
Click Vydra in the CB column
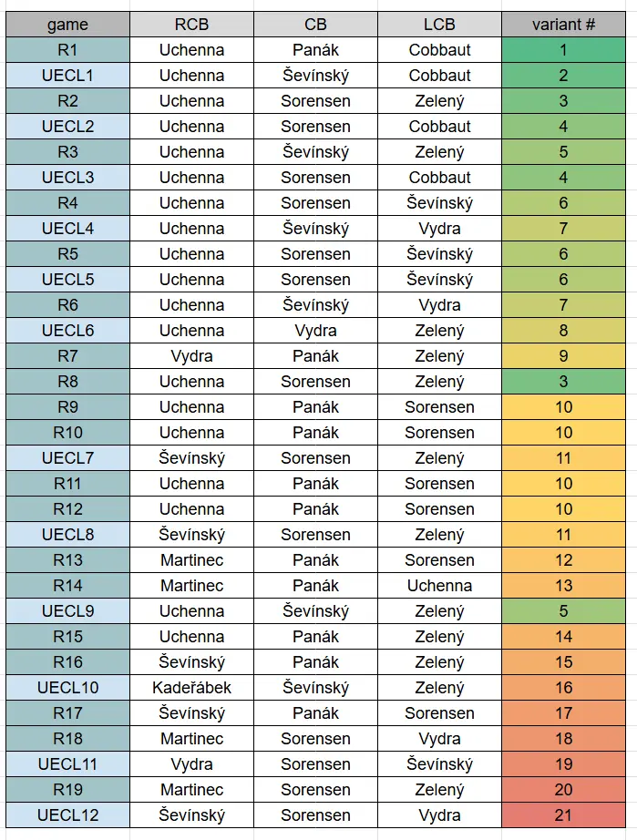click(315, 331)
